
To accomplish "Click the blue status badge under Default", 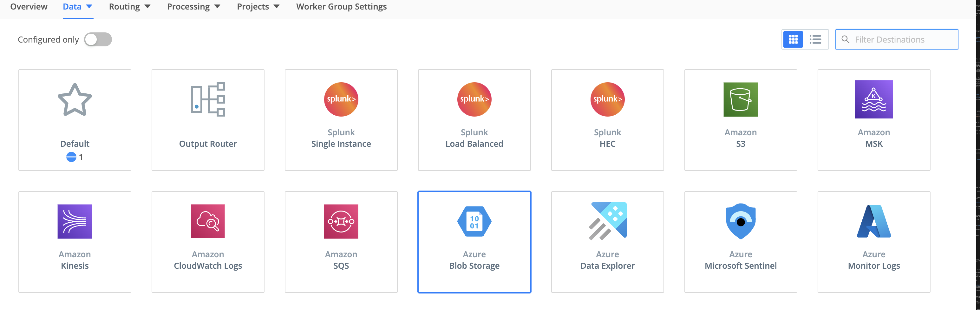I will point(71,157).
